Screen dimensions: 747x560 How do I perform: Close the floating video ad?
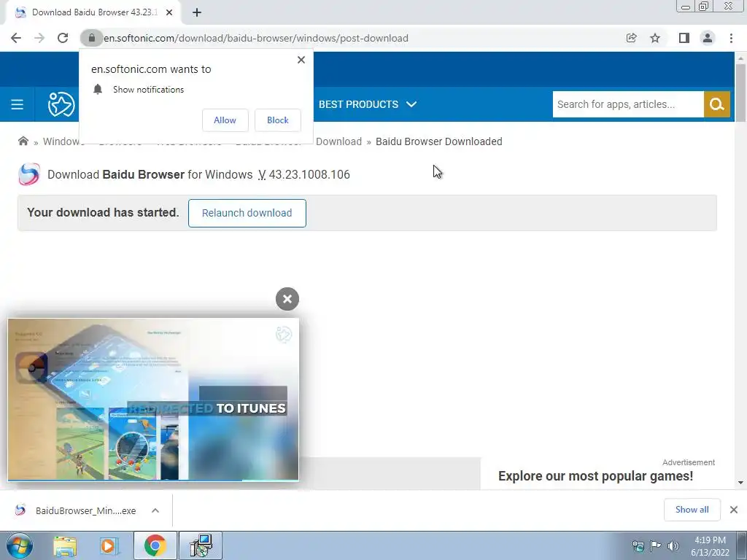pos(287,299)
